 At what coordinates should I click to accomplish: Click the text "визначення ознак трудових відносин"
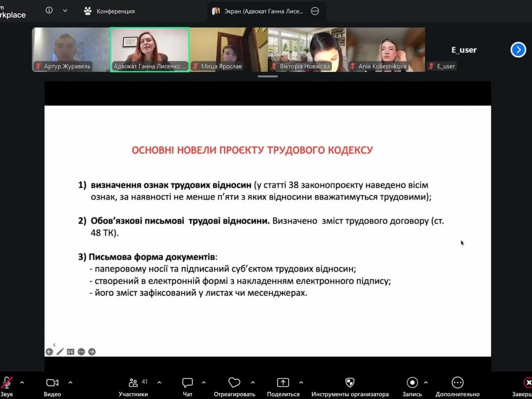coord(171,185)
